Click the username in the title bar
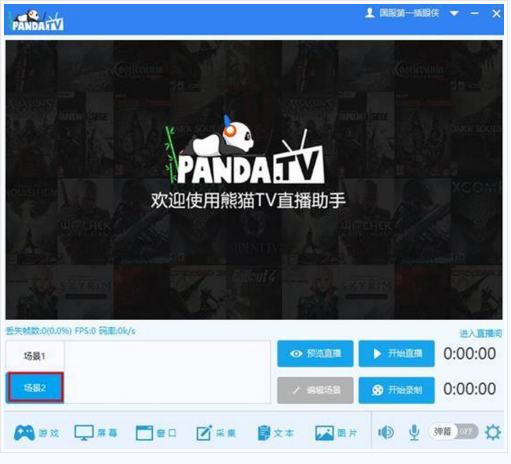This screenshot has height=464, width=511. point(409,13)
